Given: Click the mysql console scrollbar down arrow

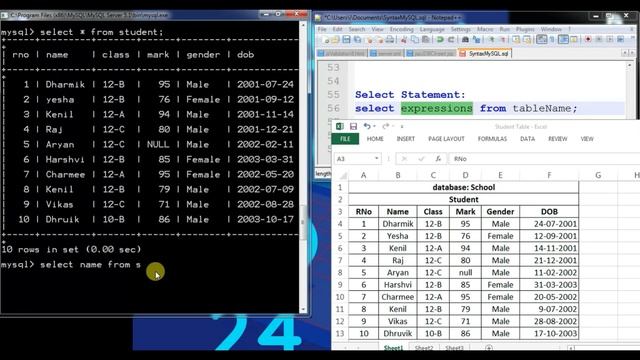Looking at the screenshot, I should (303, 309).
